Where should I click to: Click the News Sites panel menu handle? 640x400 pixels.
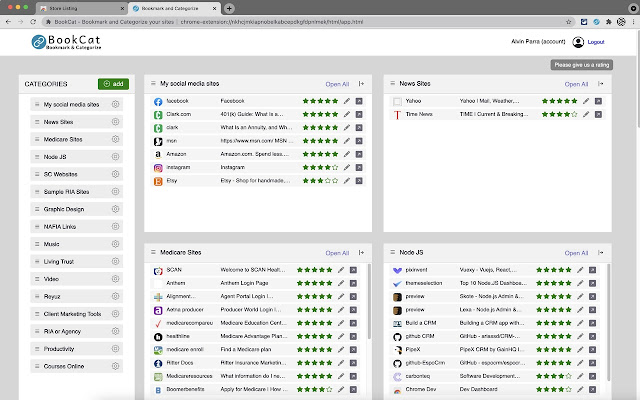point(392,83)
